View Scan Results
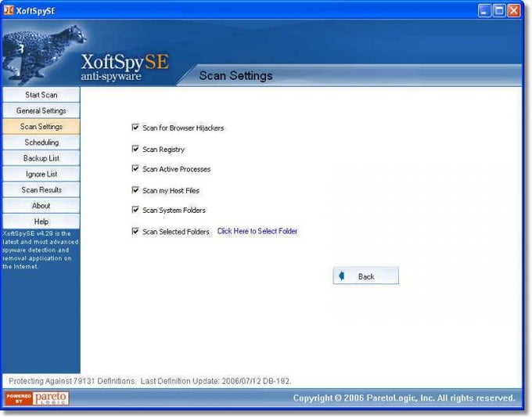 pos(41,189)
